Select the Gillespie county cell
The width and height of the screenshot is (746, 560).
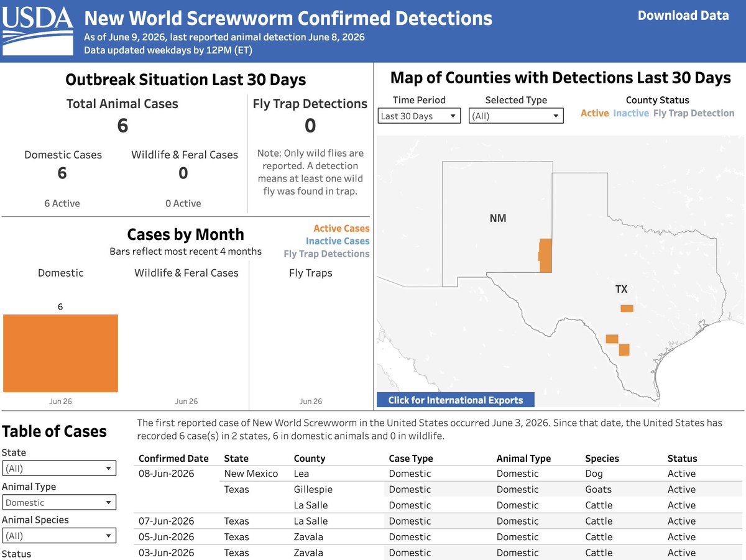[313, 489]
